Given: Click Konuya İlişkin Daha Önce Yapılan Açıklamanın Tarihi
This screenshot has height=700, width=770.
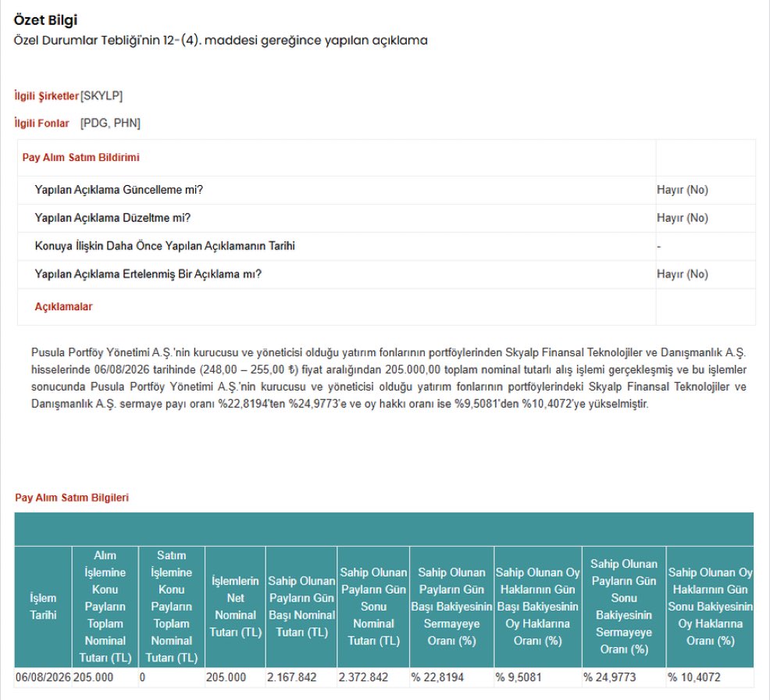Looking at the screenshot, I should click(x=165, y=245).
